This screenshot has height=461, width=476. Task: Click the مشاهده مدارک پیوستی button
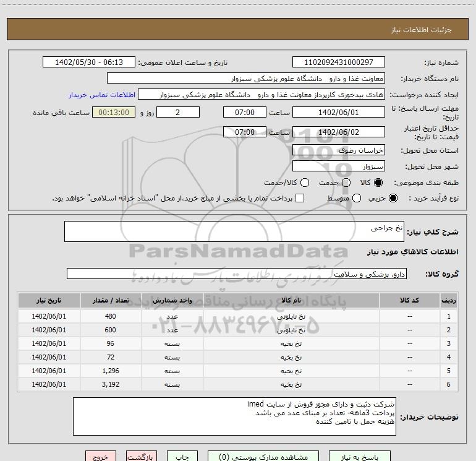(263, 457)
